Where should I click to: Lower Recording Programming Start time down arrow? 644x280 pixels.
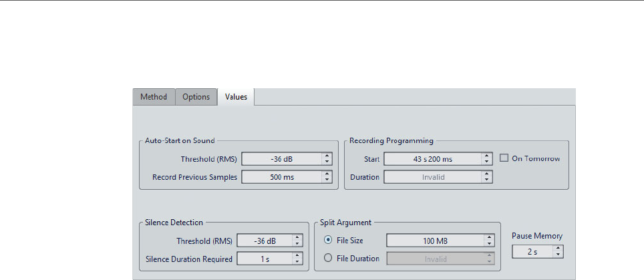point(487,162)
